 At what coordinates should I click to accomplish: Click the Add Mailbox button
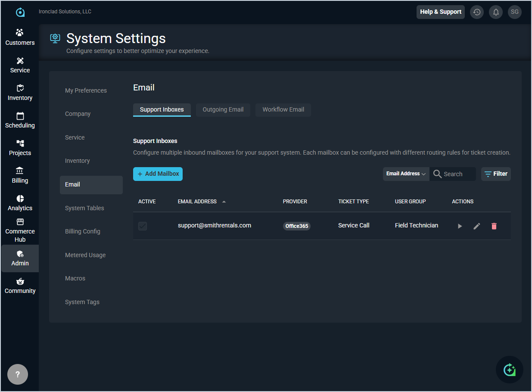158,174
